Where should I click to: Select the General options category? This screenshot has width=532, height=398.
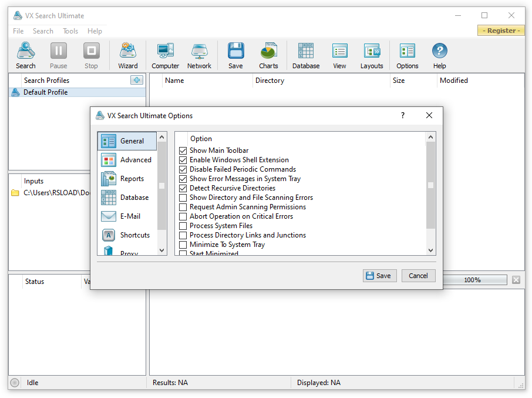(127, 141)
